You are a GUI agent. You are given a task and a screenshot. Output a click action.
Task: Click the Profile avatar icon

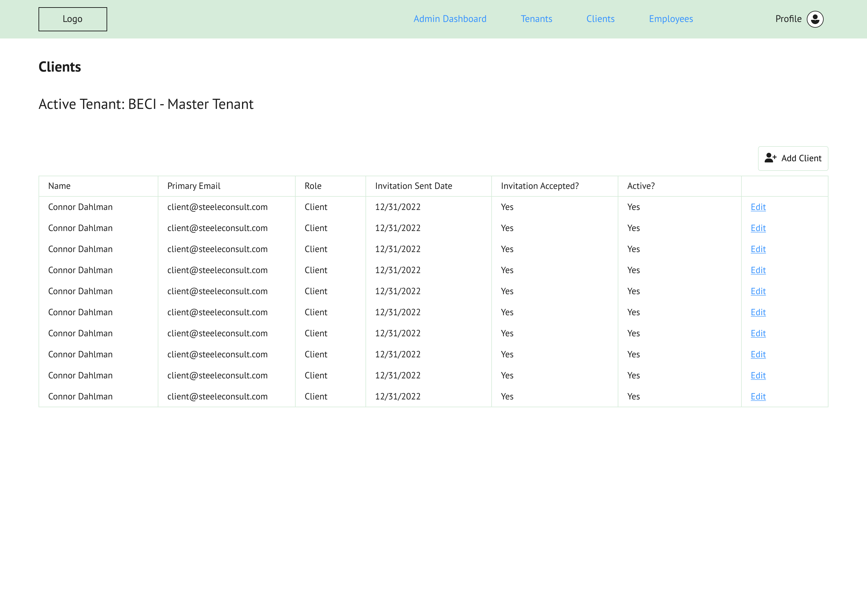click(x=815, y=19)
